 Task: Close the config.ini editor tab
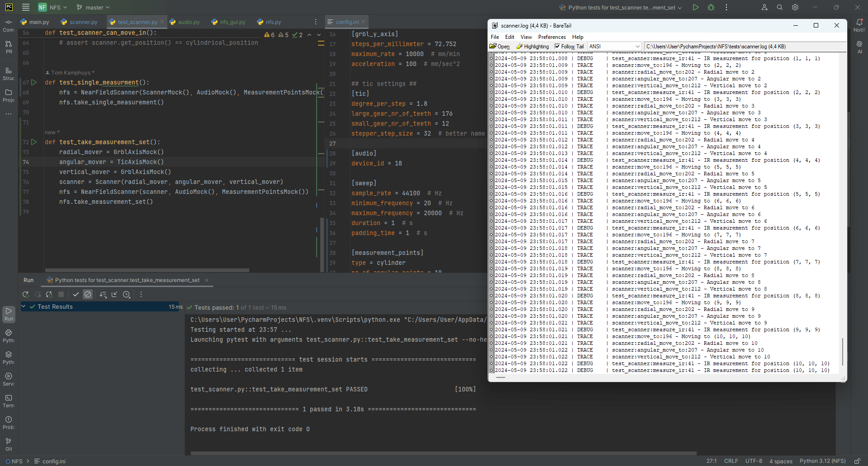pos(363,22)
